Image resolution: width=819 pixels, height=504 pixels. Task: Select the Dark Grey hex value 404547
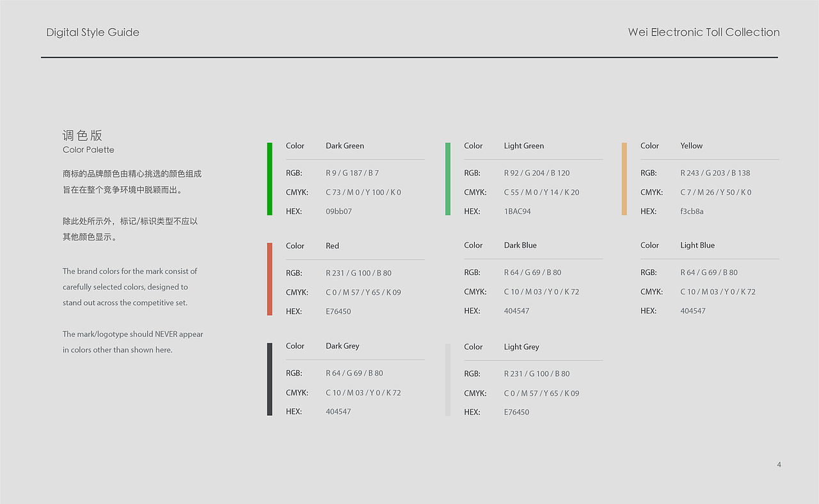pyautogui.click(x=338, y=412)
